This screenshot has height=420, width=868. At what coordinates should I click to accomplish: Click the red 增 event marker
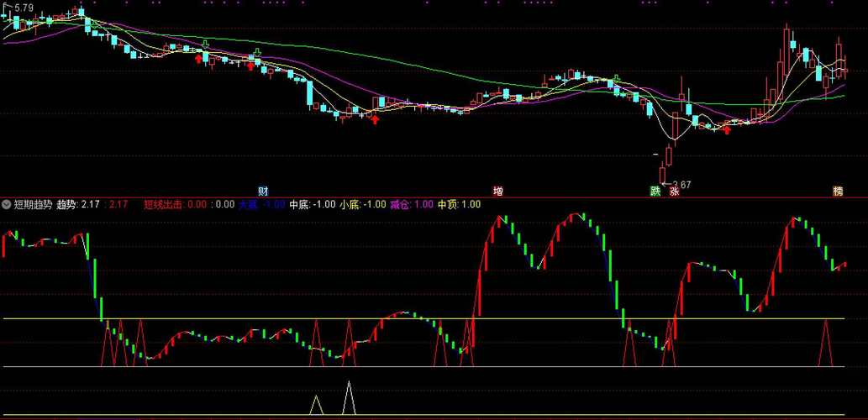pyautogui.click(x=498, y=191)
